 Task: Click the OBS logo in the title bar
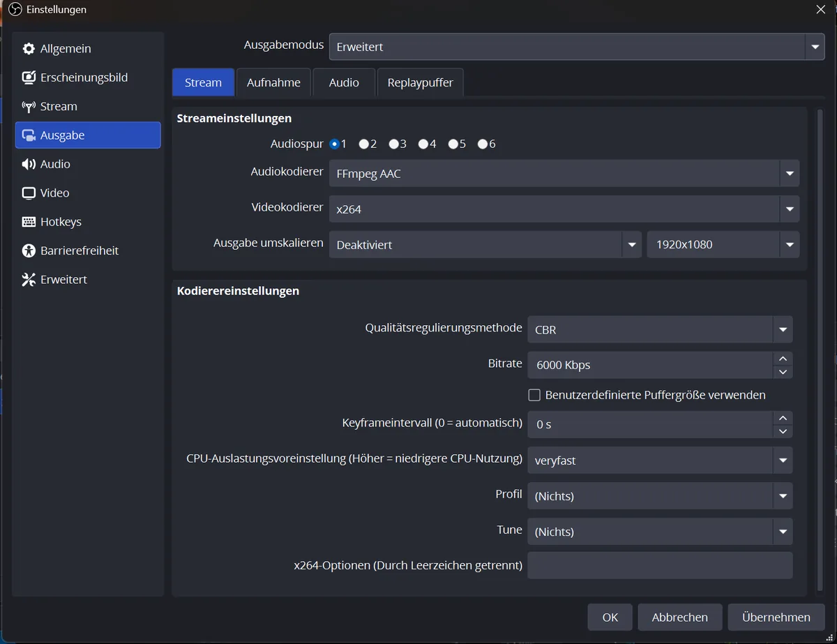tap(15, 10)
